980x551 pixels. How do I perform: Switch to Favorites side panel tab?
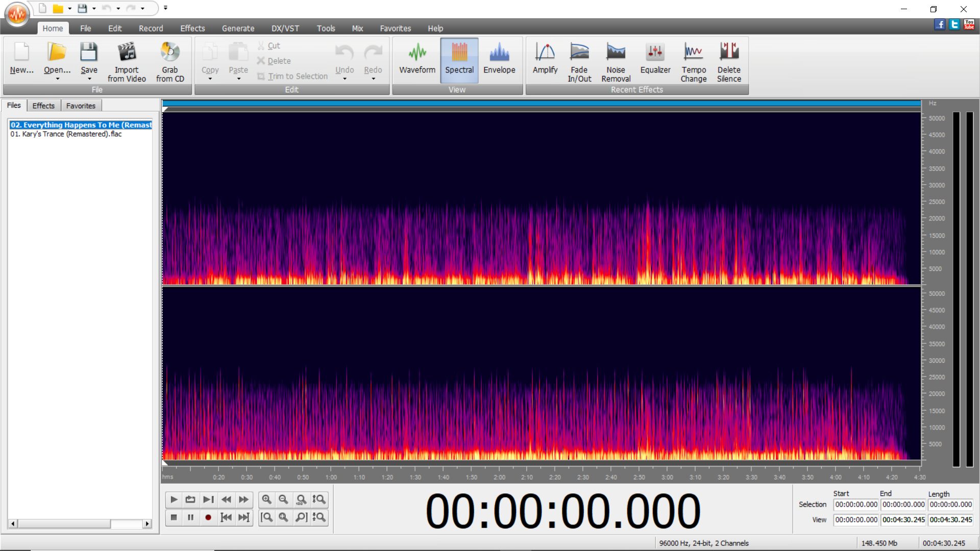click(81, 106)
